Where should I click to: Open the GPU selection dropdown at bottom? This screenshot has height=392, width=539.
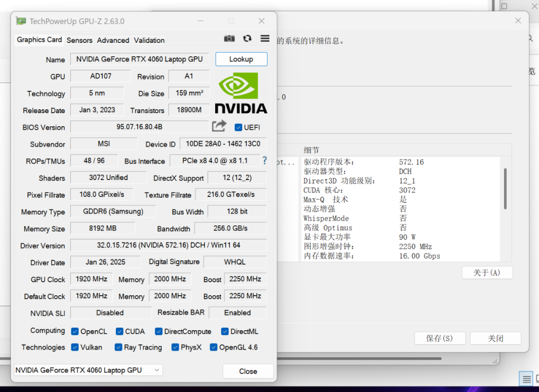tap(88, 370)
